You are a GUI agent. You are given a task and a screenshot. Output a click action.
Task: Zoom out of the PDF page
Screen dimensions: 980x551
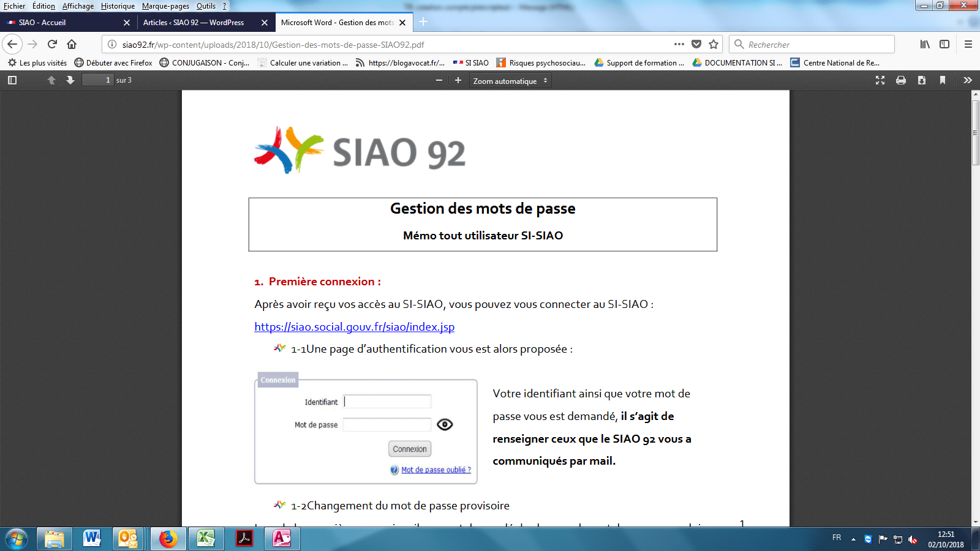point(439,80)
